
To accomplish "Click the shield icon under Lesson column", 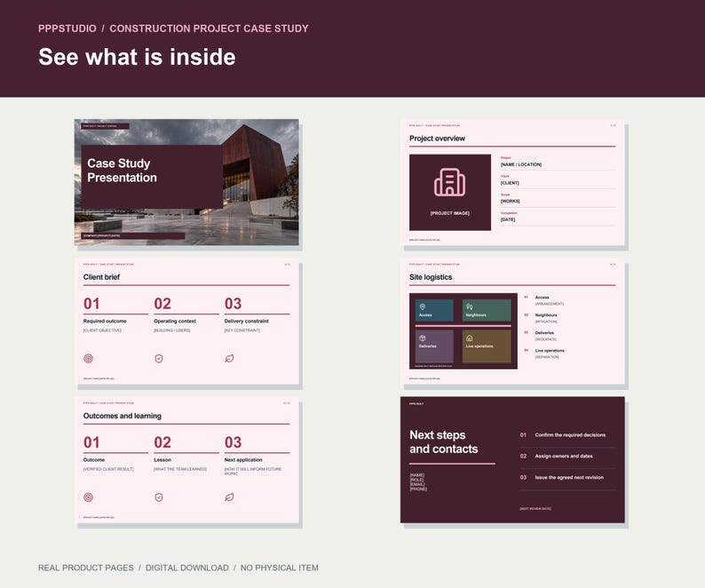I will [159, 497].
